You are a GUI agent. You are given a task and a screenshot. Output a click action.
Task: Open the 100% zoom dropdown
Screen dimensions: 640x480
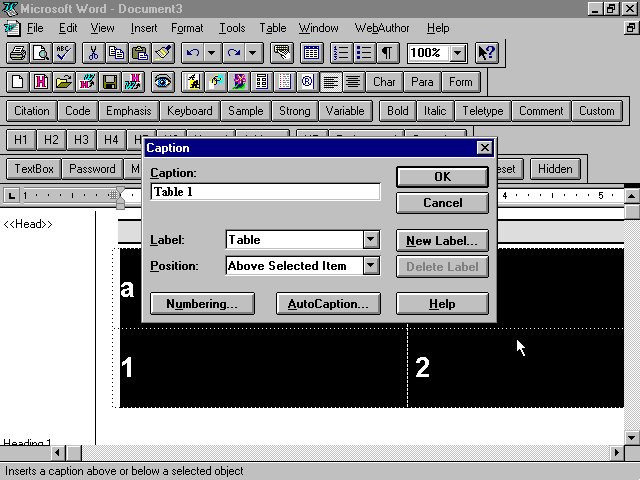pos(458,53)
